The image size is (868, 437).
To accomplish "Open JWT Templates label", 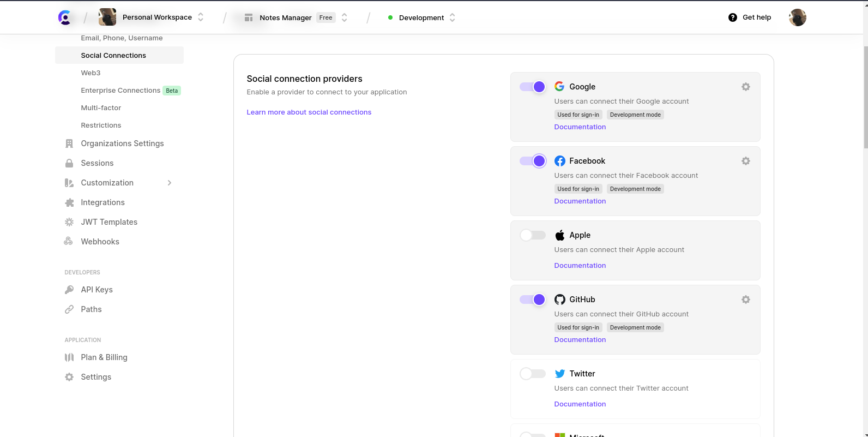I will (109, 222).
